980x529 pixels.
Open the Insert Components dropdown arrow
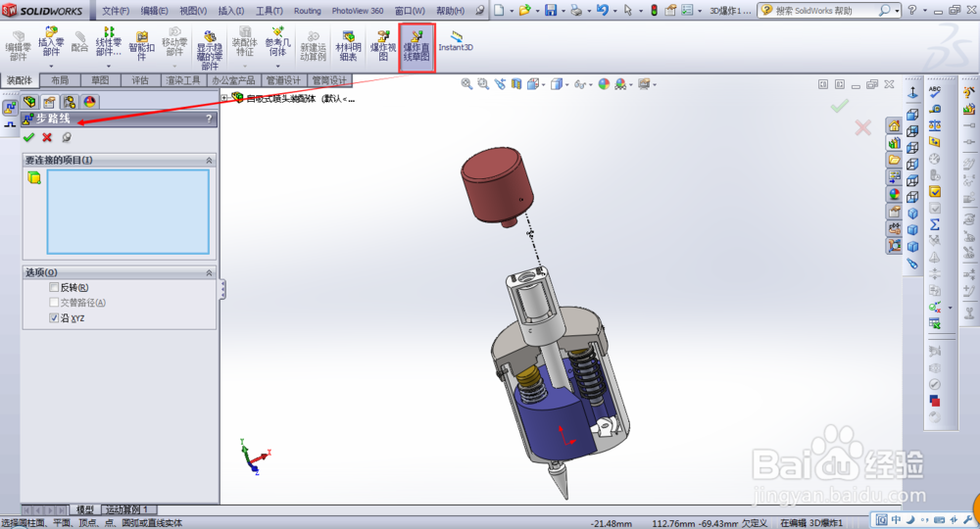[51, 66]
